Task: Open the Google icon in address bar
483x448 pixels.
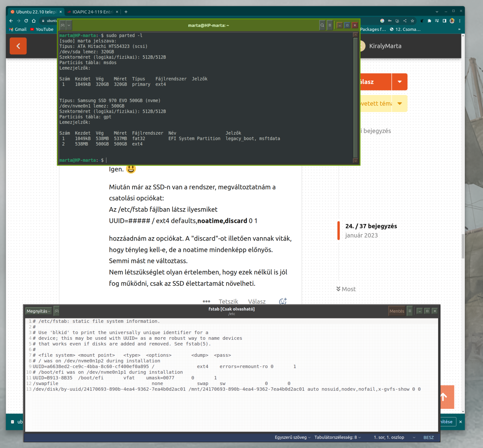Action: tap(382, 21)
